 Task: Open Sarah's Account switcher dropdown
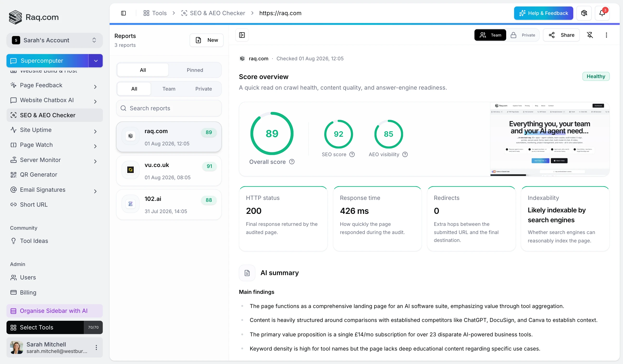pyautogui.click(x=54, y=40)
